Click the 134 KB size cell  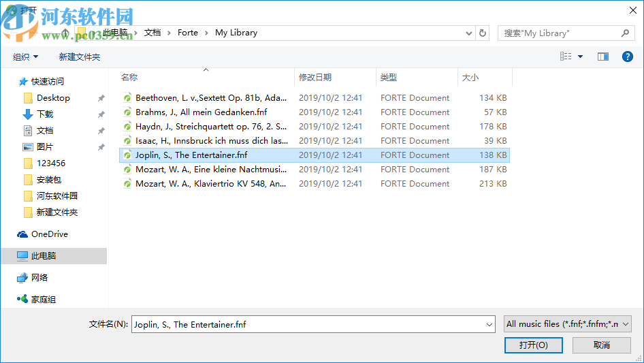493,98
